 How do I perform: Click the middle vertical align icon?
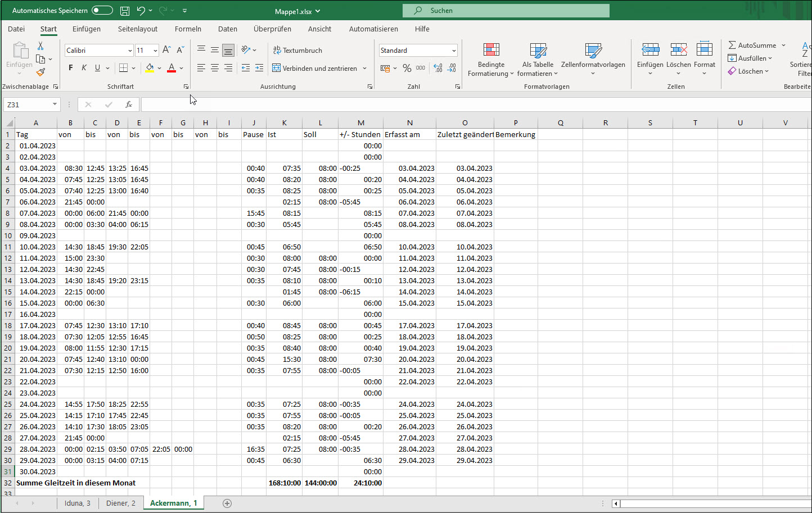click(x=215, y=50)
